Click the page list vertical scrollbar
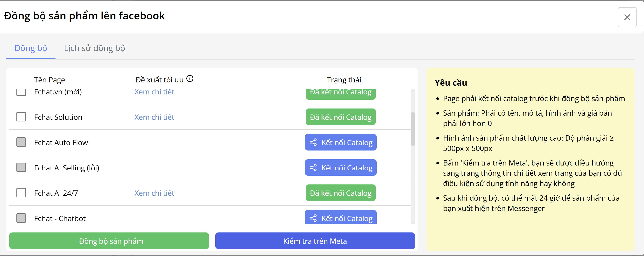This screenshot has height=256, width=644. point(413,129)
